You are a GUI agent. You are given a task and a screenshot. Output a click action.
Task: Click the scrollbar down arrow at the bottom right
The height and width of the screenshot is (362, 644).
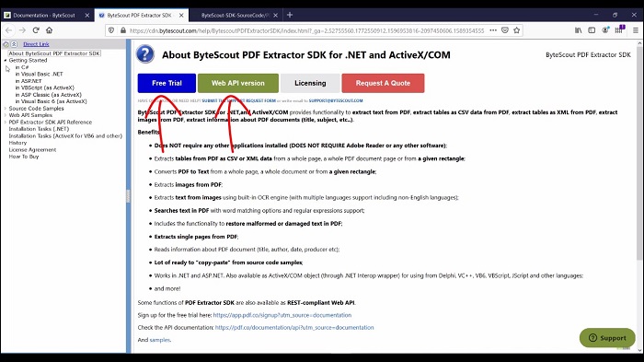(639, 350)
